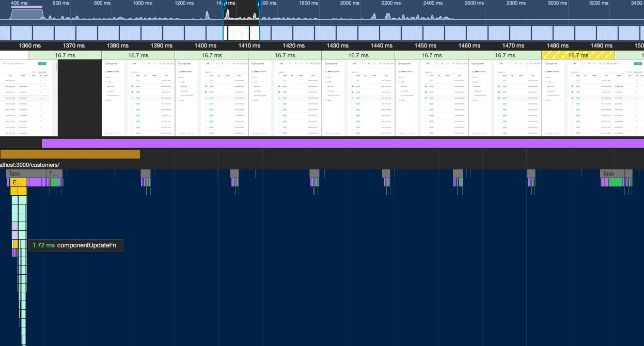Select the long purple bar below screenshots
This screenshot has height=346, width=644.
click(x=341, y=143)
